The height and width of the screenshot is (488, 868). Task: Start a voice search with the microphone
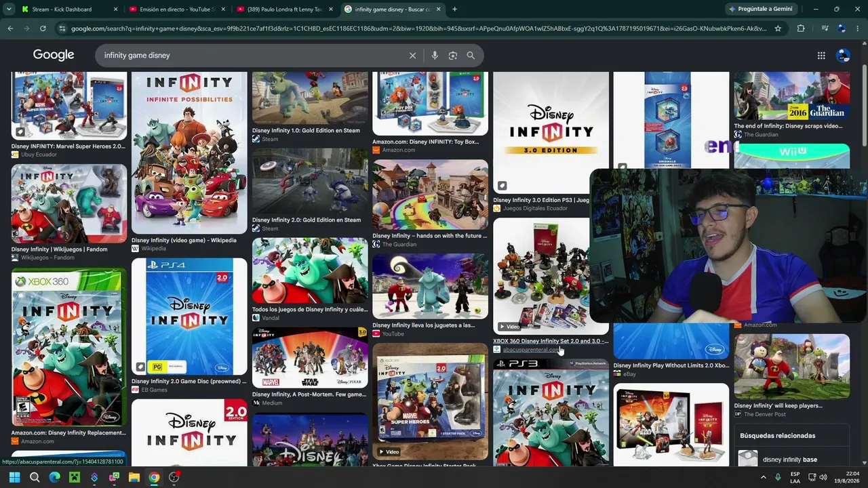[435, 56]
